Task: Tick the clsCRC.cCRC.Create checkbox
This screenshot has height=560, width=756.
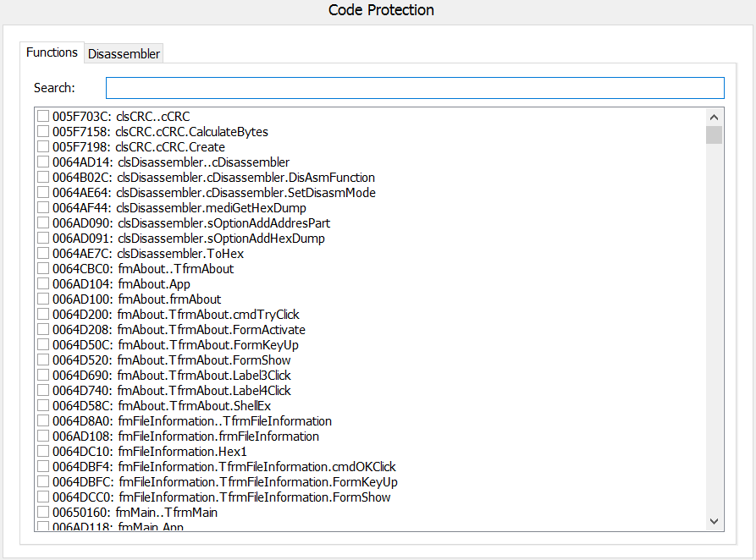Action: point(43,146)
